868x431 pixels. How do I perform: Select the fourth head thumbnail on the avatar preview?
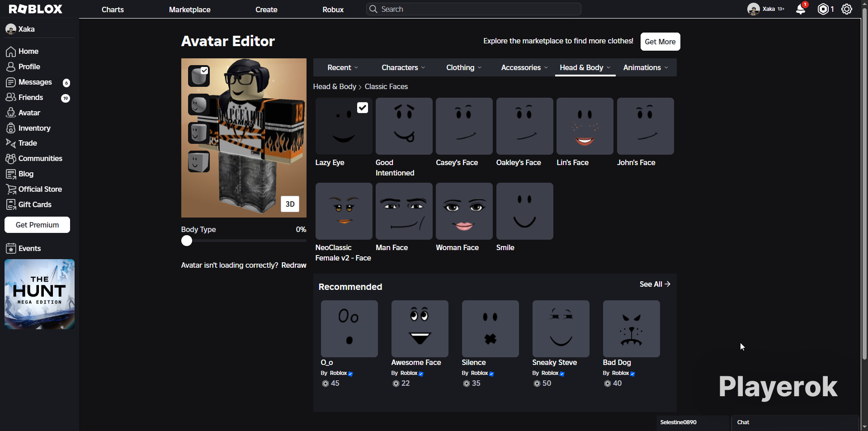(x=198, y=161)
